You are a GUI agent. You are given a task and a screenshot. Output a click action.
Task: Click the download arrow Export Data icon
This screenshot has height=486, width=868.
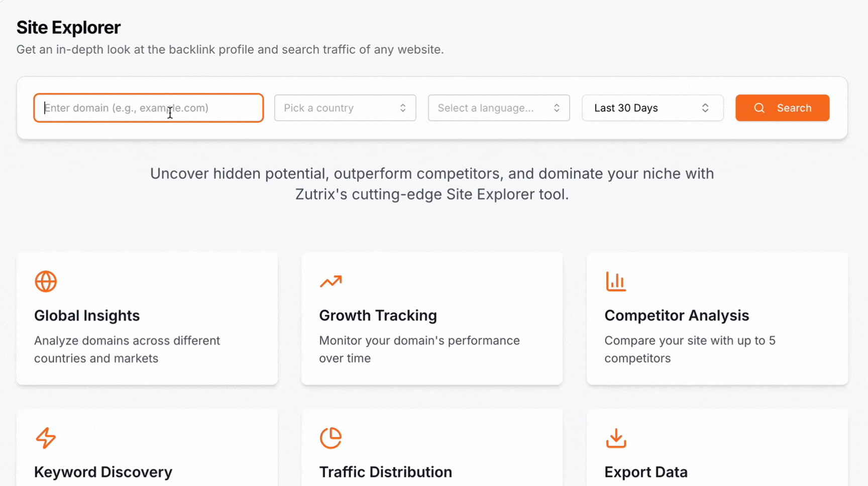click(x=616, y=438)
